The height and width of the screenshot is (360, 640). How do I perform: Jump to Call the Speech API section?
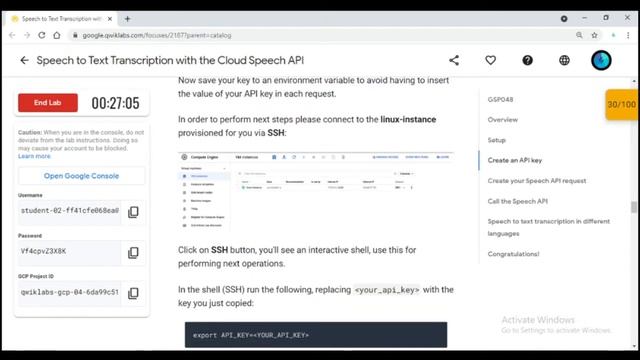click(x=518, y=201)
